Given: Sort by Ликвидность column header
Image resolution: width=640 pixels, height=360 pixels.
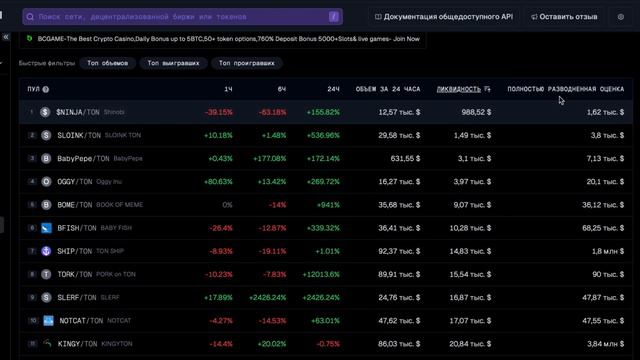Looking at the screenshot, I should click(x=459, y=89).
